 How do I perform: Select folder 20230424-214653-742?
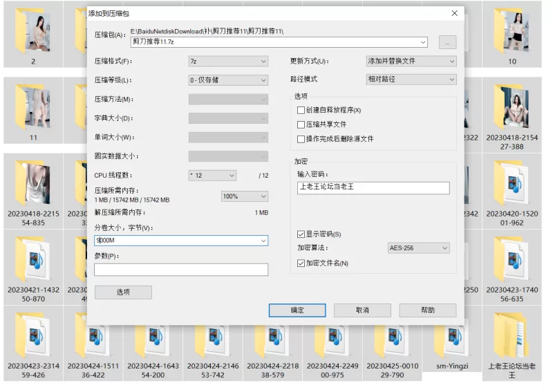pos(213,353)
